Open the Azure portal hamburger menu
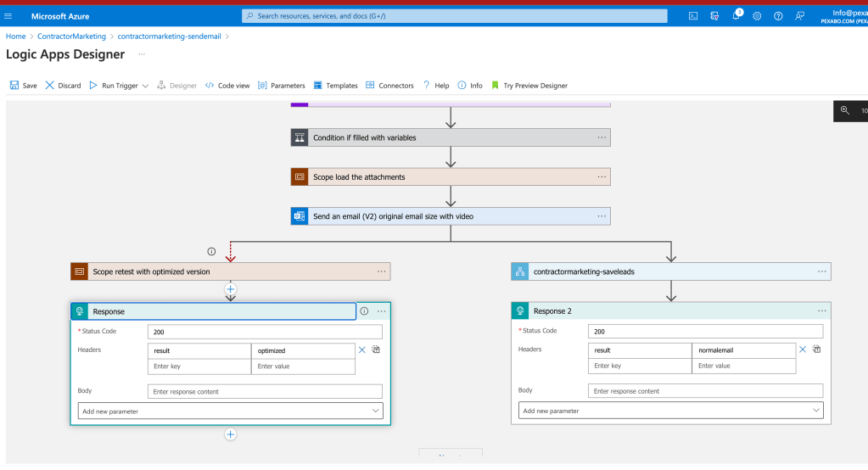This screenshot has width=868, height=470. [x=8, y=16]
